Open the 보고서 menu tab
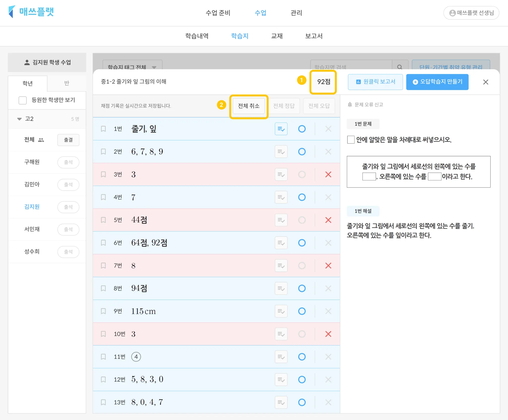Image resolution: width=508 pixels, height=420 pixels. coord(314,36)
